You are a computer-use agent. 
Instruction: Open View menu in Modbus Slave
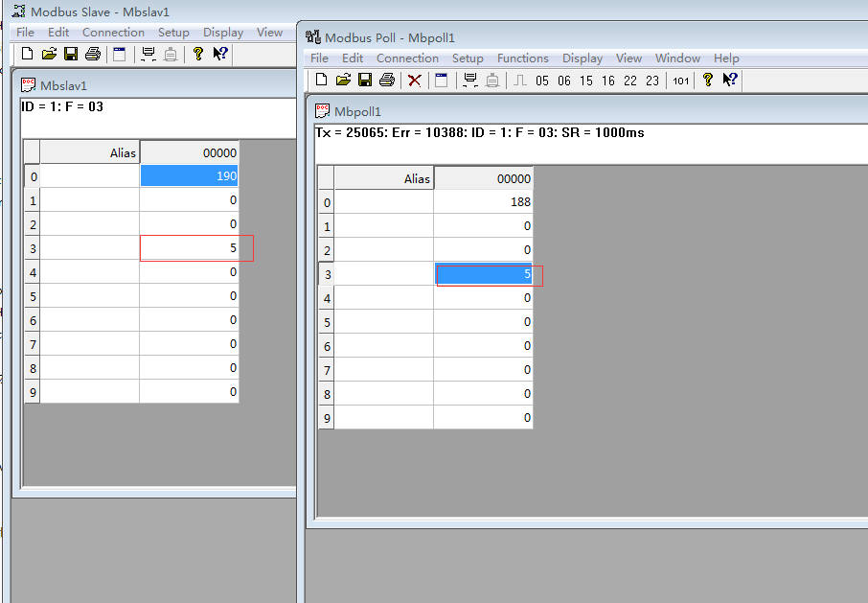pos(269,33)
